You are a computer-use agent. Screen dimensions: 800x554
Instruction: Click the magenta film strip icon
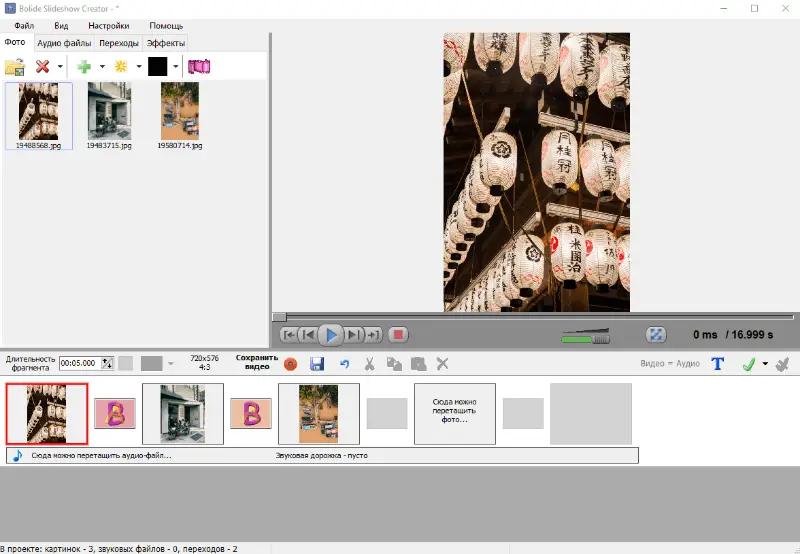point(199,66)
